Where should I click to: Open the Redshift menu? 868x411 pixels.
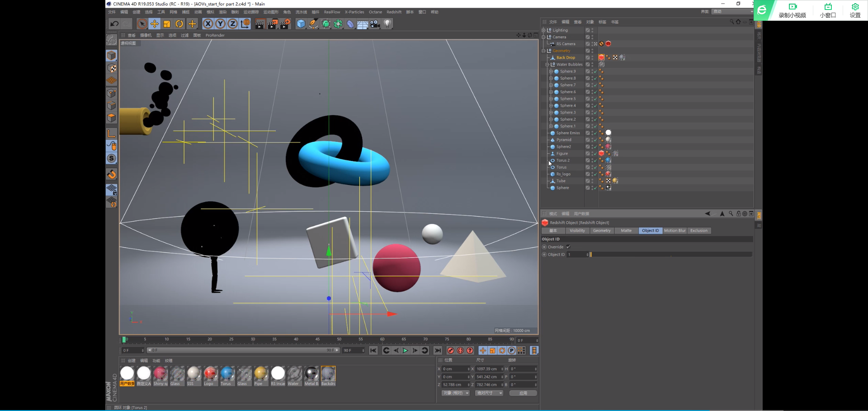(x=394, y=12)
